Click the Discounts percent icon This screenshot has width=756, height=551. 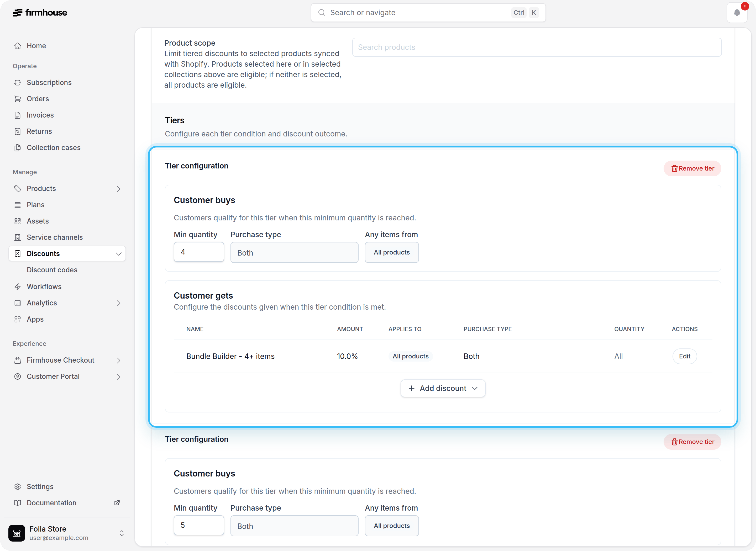click(x=18, y=253)
